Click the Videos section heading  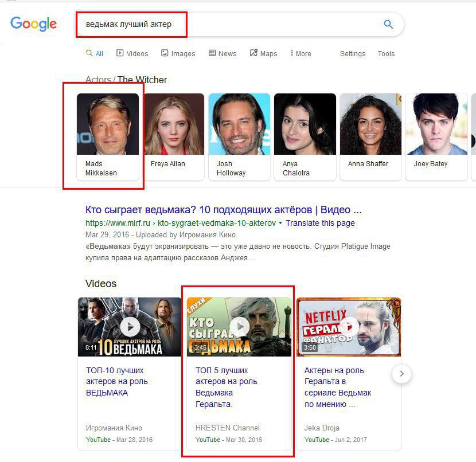pyautogui.click(x=101, y=283)
